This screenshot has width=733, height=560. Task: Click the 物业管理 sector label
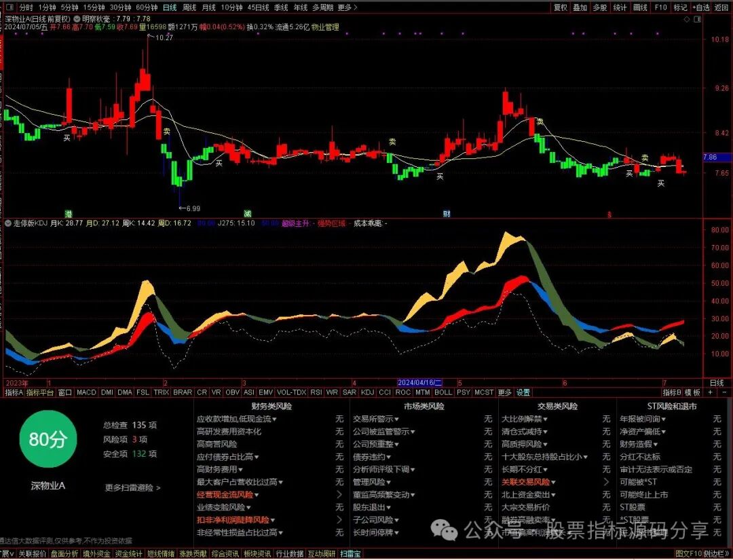(x=325, y=27)
